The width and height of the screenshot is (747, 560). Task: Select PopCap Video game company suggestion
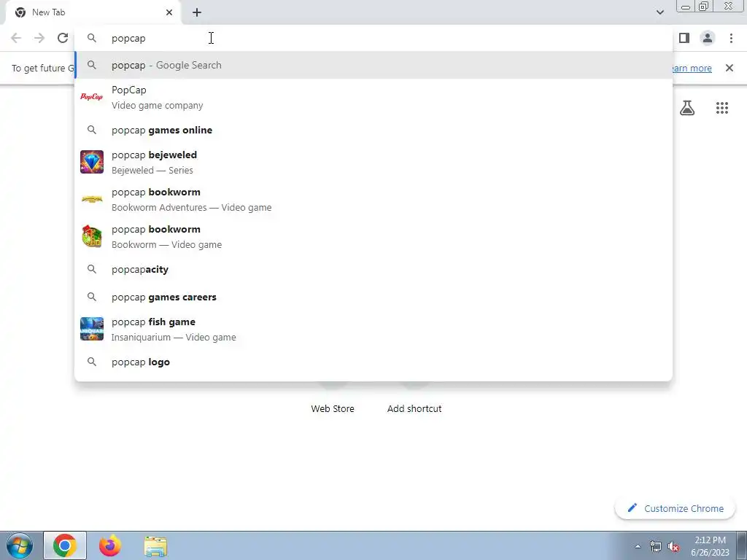(373, 97)
